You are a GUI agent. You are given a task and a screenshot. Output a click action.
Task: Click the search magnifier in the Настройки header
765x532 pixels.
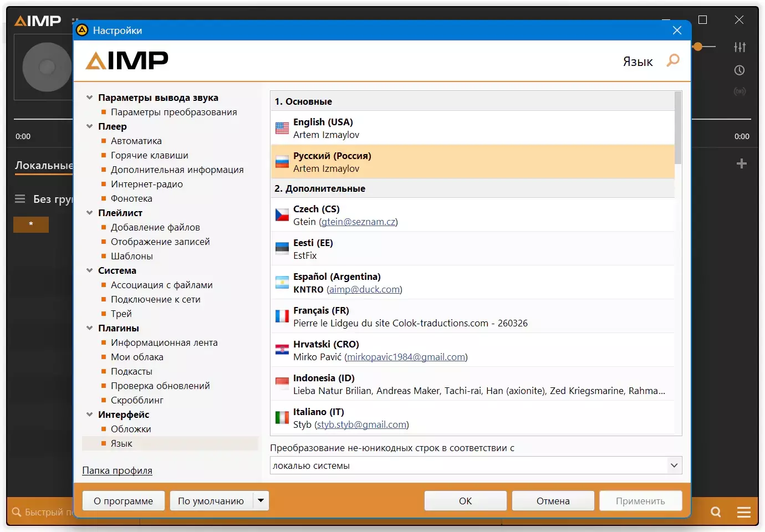[x=673, y=60]
